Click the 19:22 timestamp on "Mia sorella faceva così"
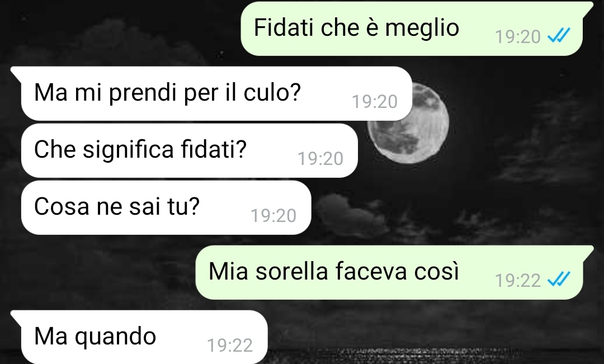 (518, 281)
